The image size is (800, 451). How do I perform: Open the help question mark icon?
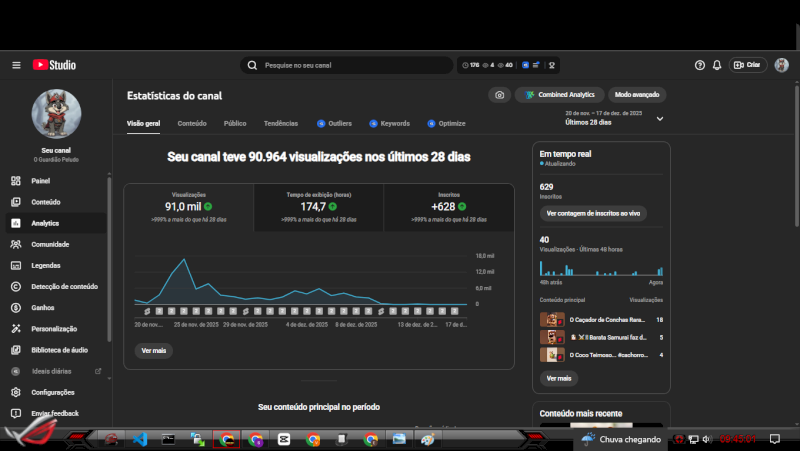[x=700, y=65]
